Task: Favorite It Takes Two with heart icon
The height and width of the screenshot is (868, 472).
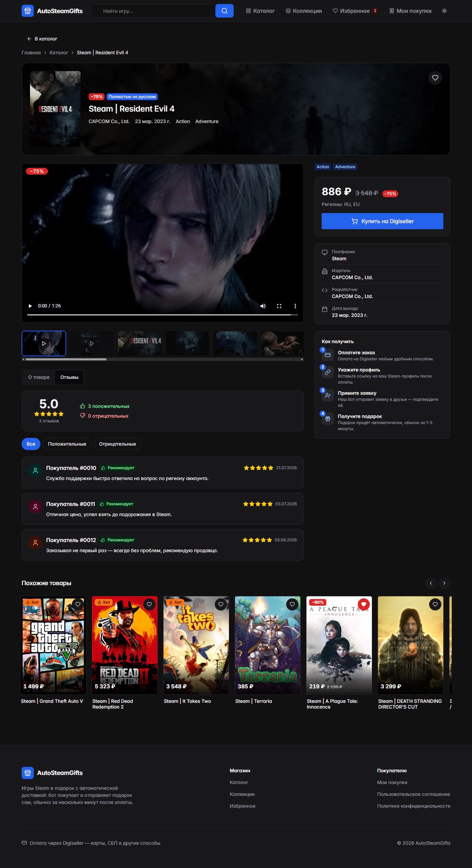Action: point(221,604)
